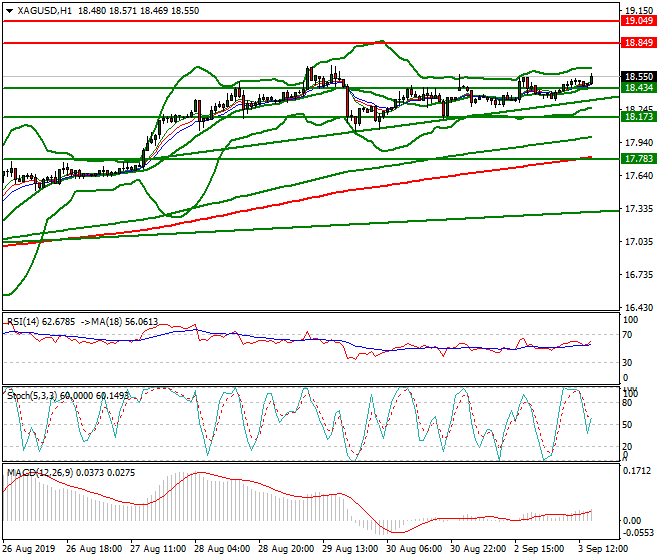Viewport: 660px width, 560px height.
Task: Select the 2 Sep 15:00 time label
Action: point(540,549)
